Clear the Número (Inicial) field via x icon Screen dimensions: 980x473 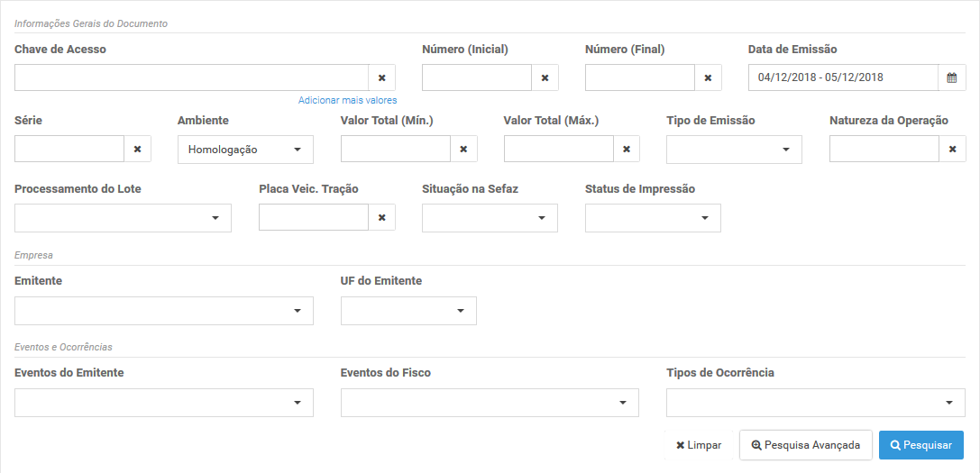[x=545, y=77]
